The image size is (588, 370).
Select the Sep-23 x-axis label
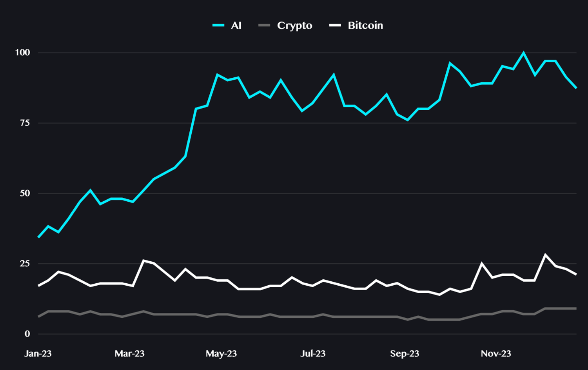tap(405, 354)
